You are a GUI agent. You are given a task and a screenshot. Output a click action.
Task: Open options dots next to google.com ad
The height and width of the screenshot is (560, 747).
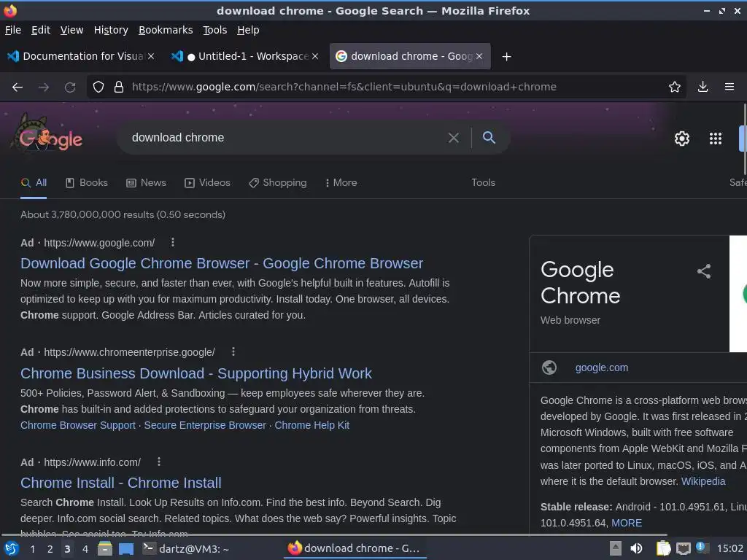[x=173, y=242]
